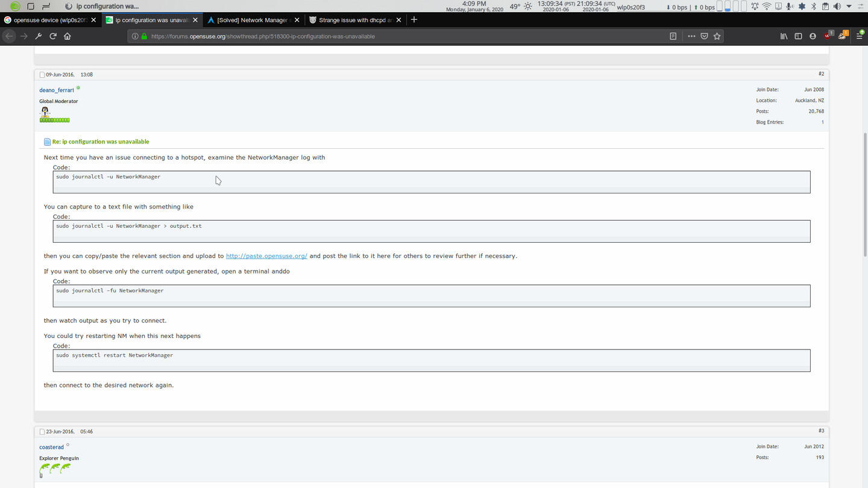Viewport: 868px width, 488px height.
Task: Close the Strange issue with dhcpd tab
Action: [x=398, y=20]
